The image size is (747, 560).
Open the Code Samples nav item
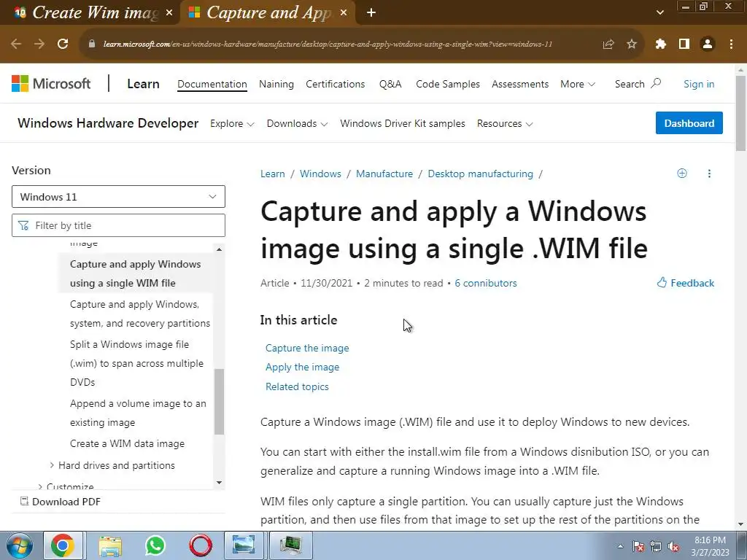pos(447,84)
